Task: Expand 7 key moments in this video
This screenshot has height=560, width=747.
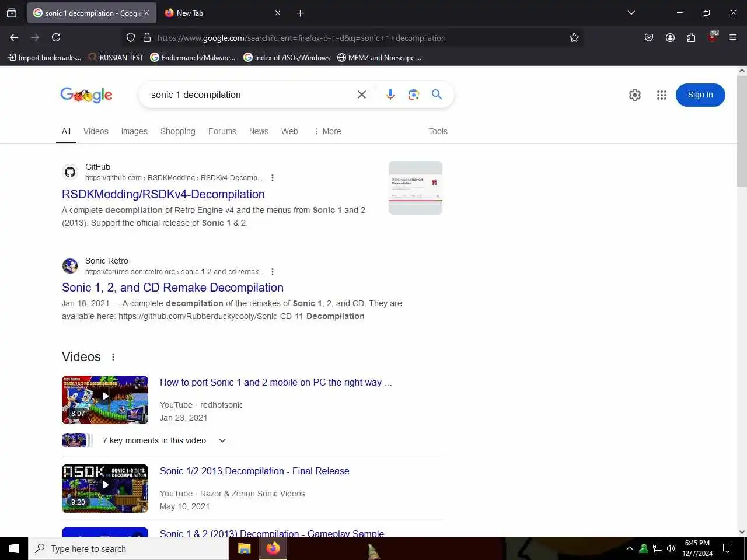Action: click(x=222, y=440)
